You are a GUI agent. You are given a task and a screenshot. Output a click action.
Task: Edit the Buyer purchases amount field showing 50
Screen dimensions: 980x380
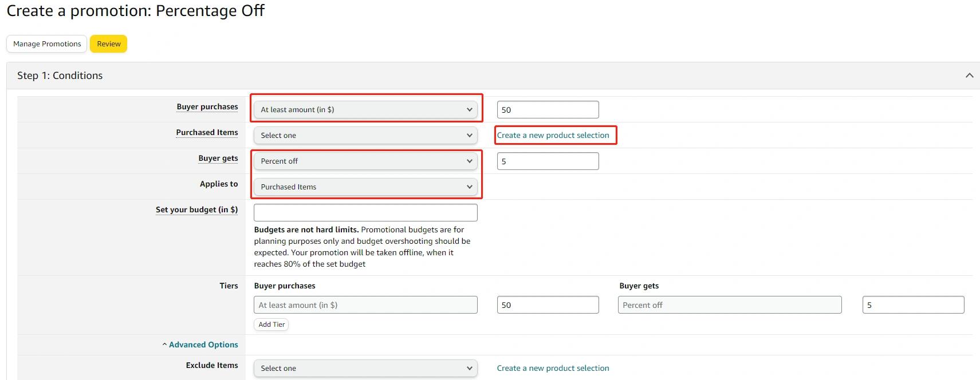pos(548,110)
